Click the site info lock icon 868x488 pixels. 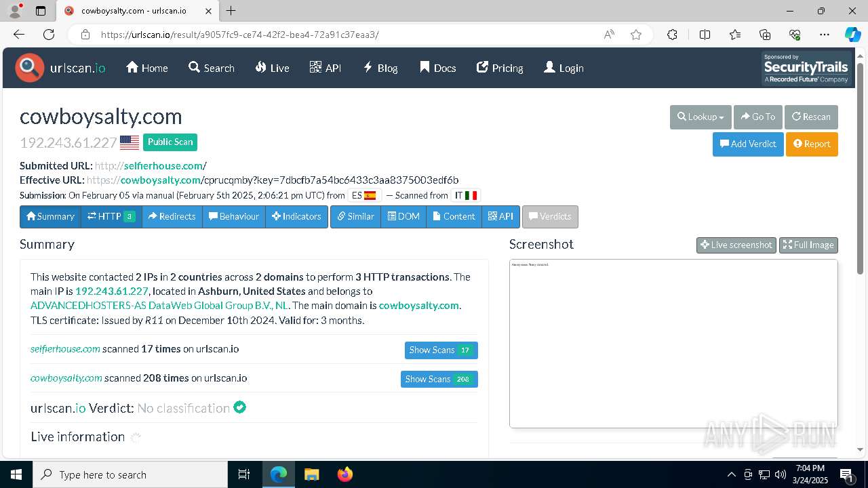pos(85,35)
